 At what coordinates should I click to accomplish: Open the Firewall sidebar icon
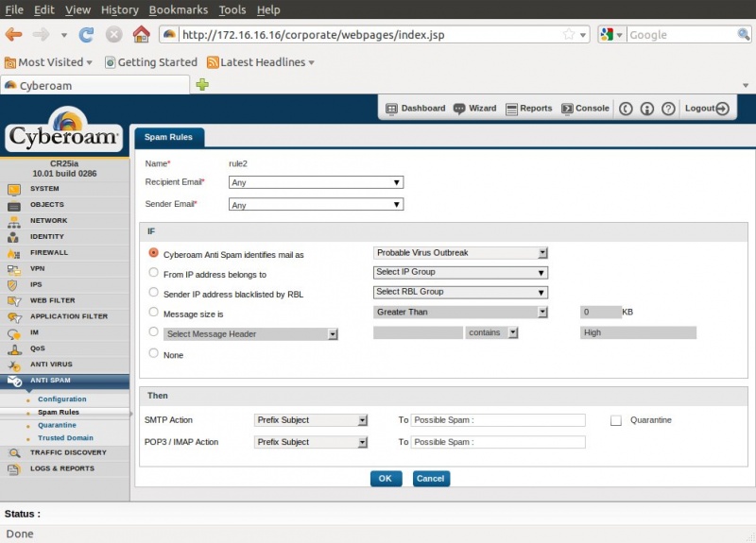(13, 253)
